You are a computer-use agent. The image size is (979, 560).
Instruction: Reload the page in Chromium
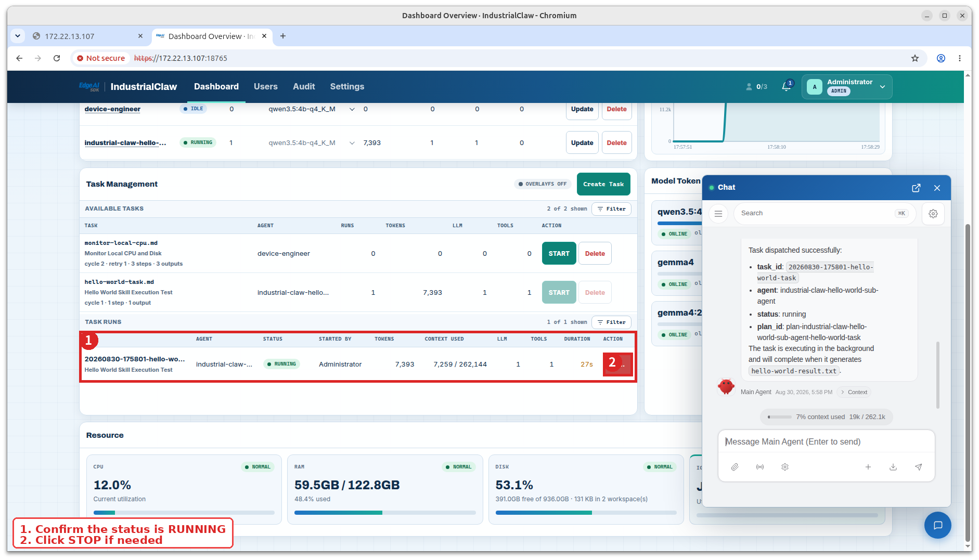pyautogui.click(x=57, y=58)
